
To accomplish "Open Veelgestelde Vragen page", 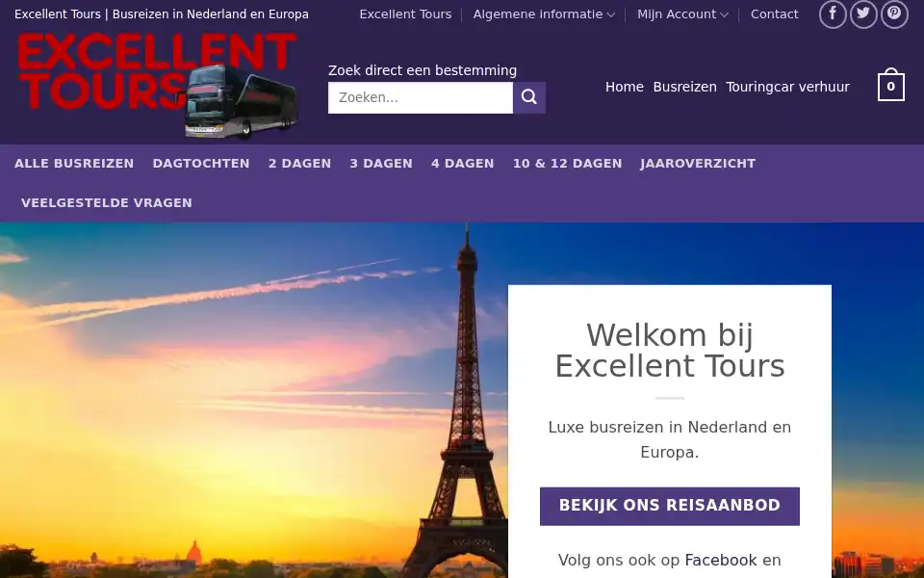I will [x=107, y=203].
